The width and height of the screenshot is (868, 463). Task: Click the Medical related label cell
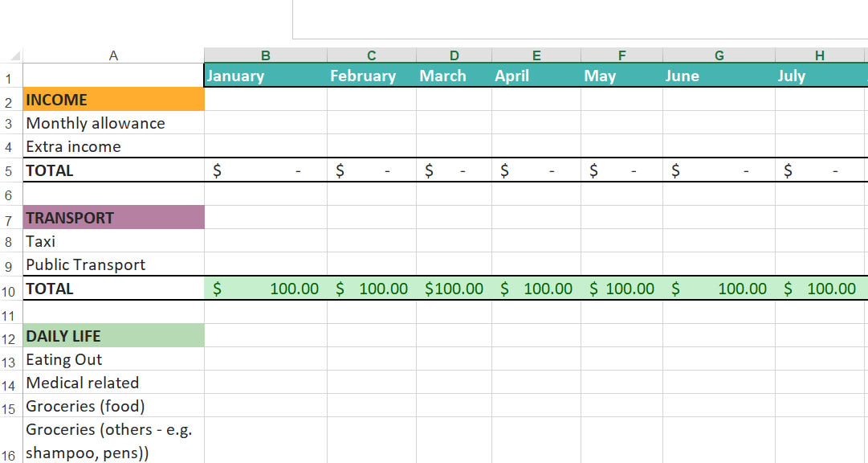[113, 383]
